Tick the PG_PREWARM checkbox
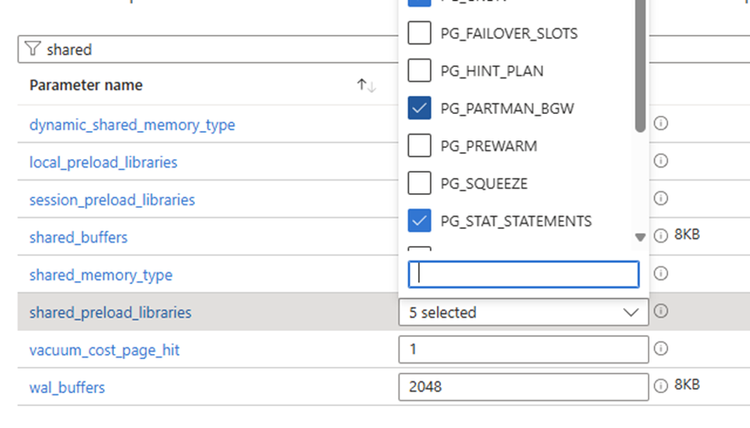The image size is (750, 428). click(421, 146)
